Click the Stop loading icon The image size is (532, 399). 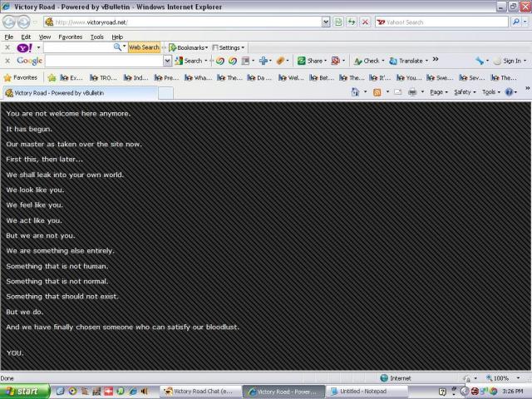[x=365, y=22]
